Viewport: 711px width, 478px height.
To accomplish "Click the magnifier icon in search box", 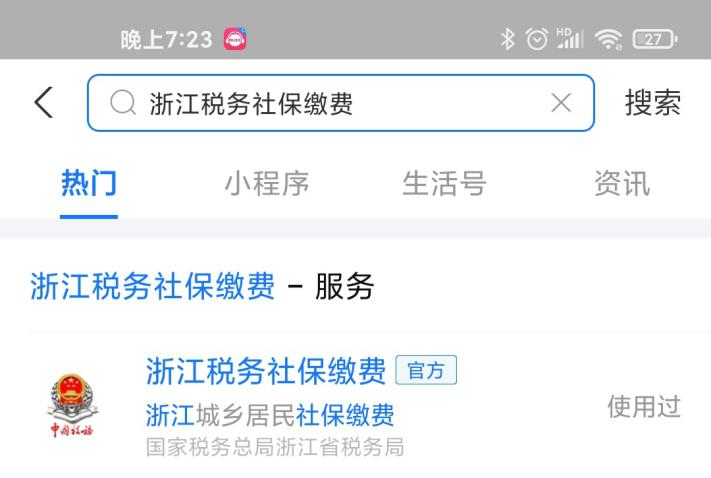I will coord(123,102).
